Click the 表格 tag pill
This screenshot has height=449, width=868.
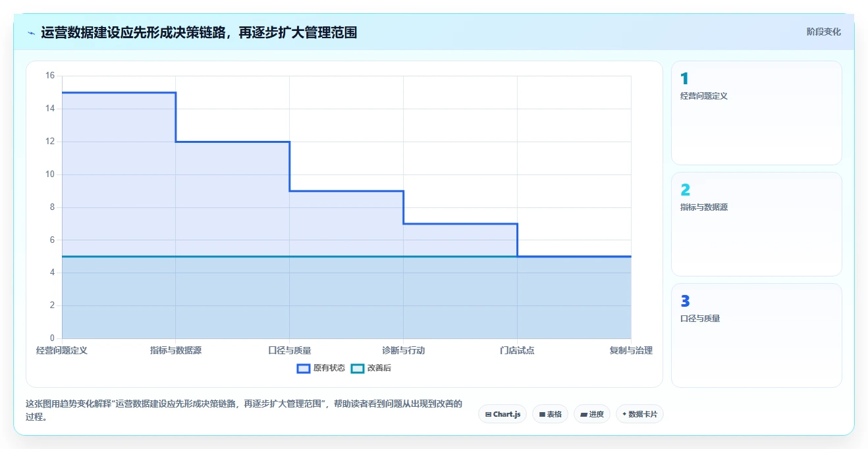(x=550, y=414)
